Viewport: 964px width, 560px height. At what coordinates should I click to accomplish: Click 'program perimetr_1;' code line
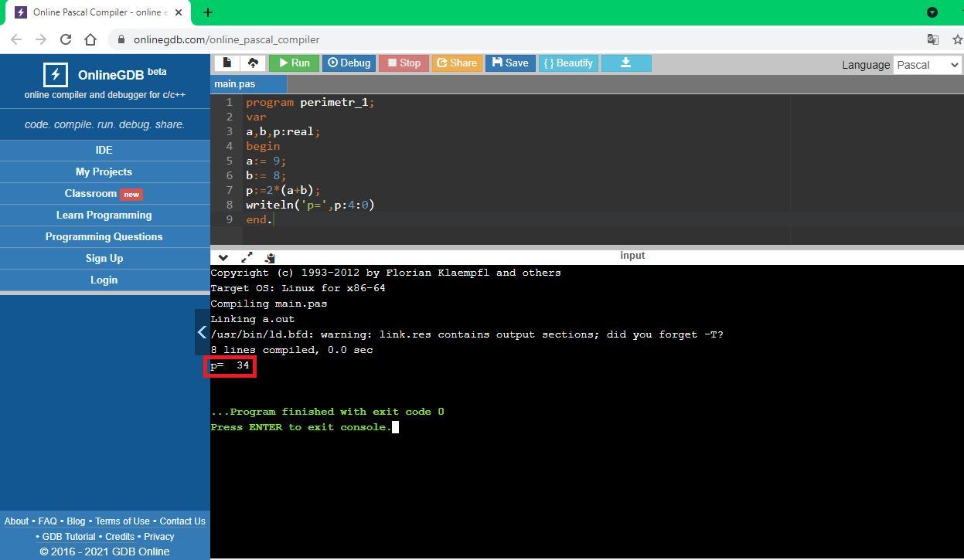coord(310,102)
